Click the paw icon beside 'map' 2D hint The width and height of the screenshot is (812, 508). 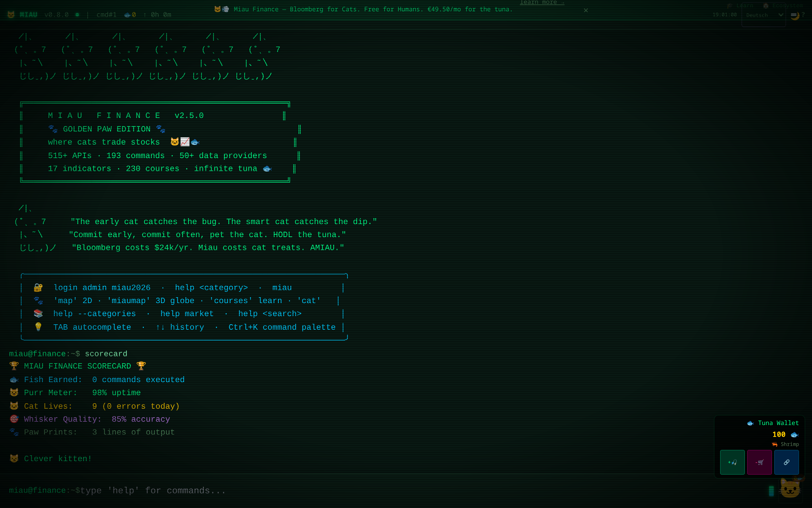(38, 300)
